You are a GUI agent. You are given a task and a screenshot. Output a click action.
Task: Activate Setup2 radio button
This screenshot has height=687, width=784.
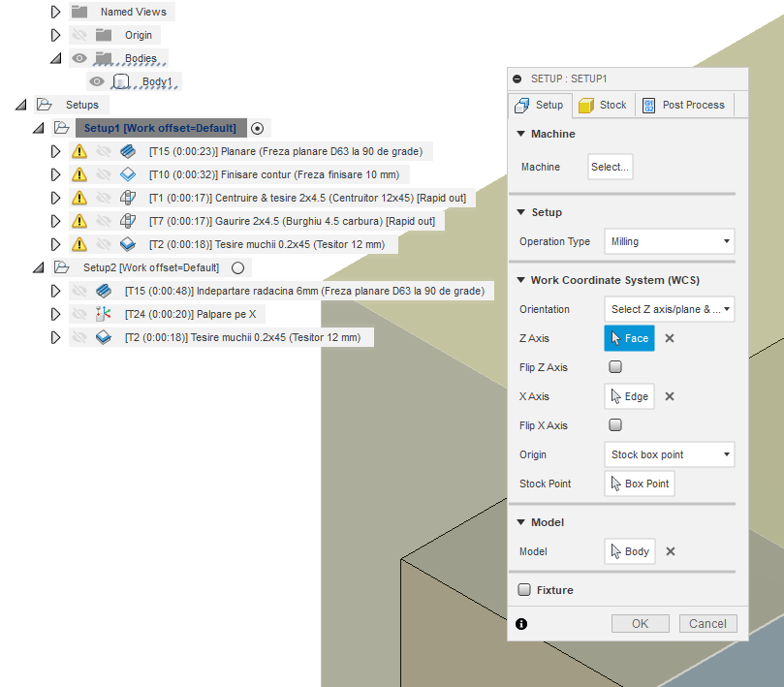tap(238, 268)
